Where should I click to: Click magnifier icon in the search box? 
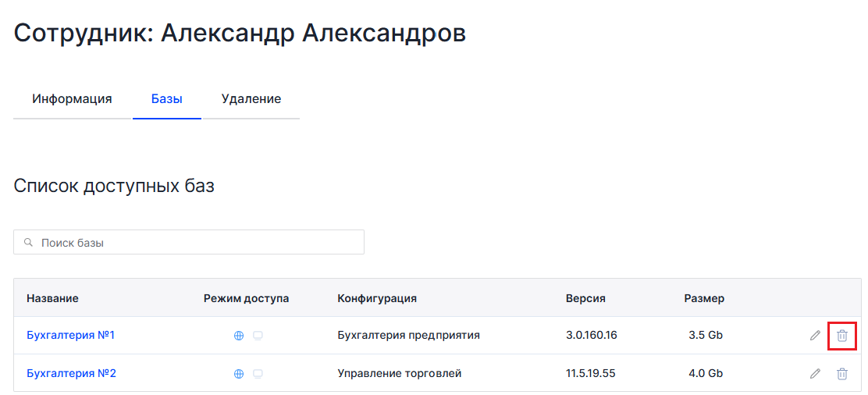tap(27, 243)
